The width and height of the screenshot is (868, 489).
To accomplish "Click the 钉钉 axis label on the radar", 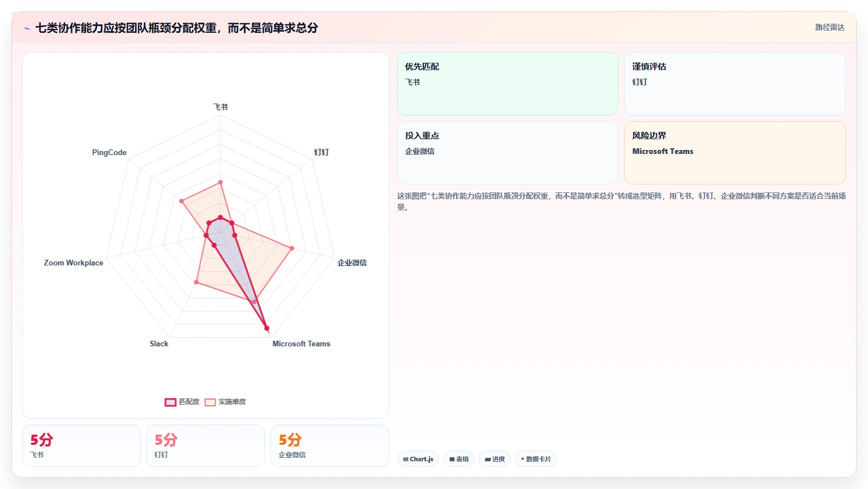I will coord(321,152).
